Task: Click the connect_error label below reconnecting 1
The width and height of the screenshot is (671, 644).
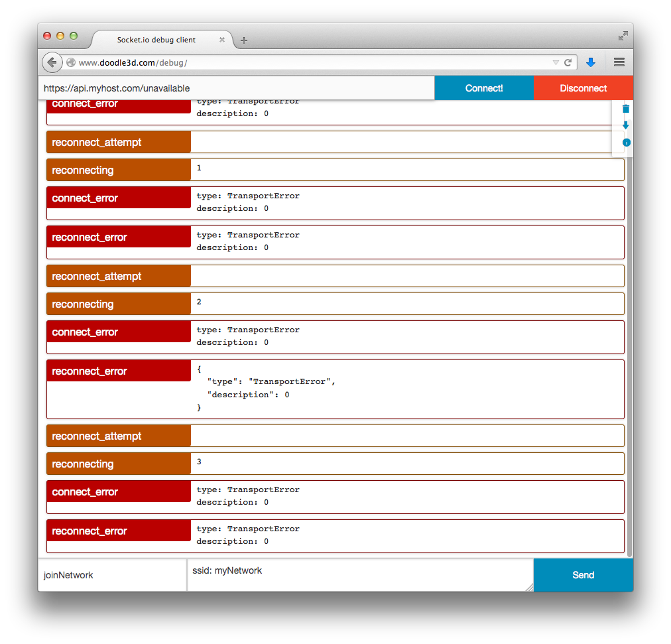Action: click(x=119, y=198)
